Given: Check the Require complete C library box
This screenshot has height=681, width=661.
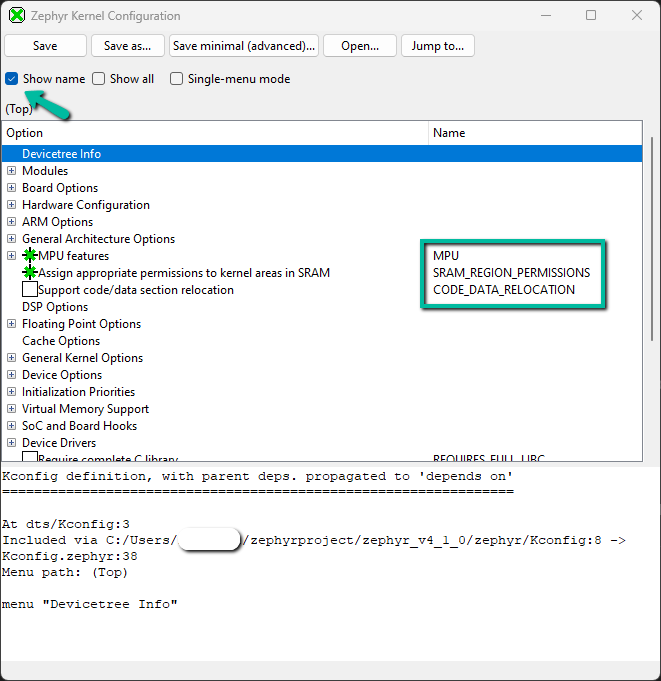Looking at the screenshot, I should point(30,457).
